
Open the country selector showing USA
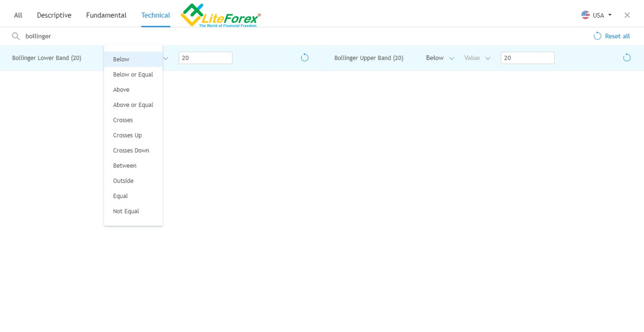pyautogui.click(x=598, y=15)
